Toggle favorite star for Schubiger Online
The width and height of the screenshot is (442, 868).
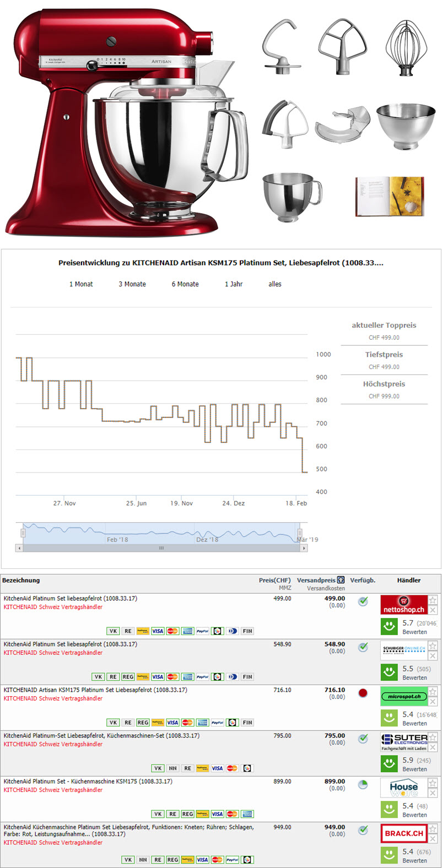(433, 646)
